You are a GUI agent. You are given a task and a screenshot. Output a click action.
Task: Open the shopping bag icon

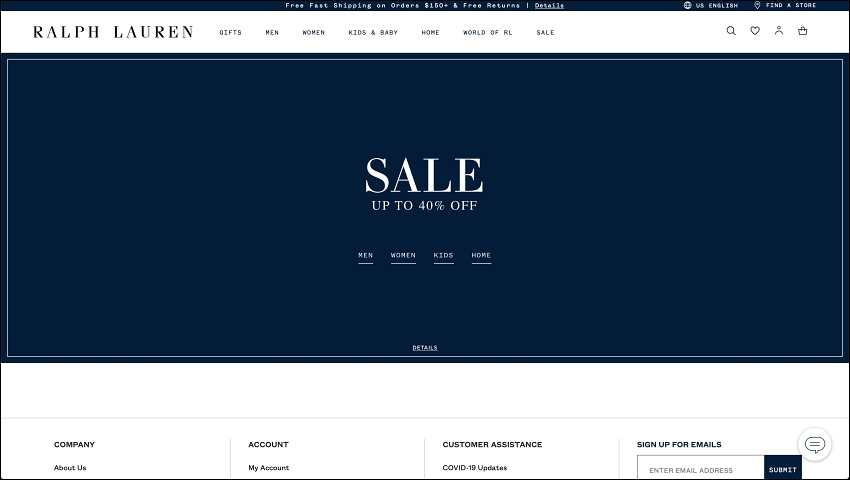[x=802, y=31]
